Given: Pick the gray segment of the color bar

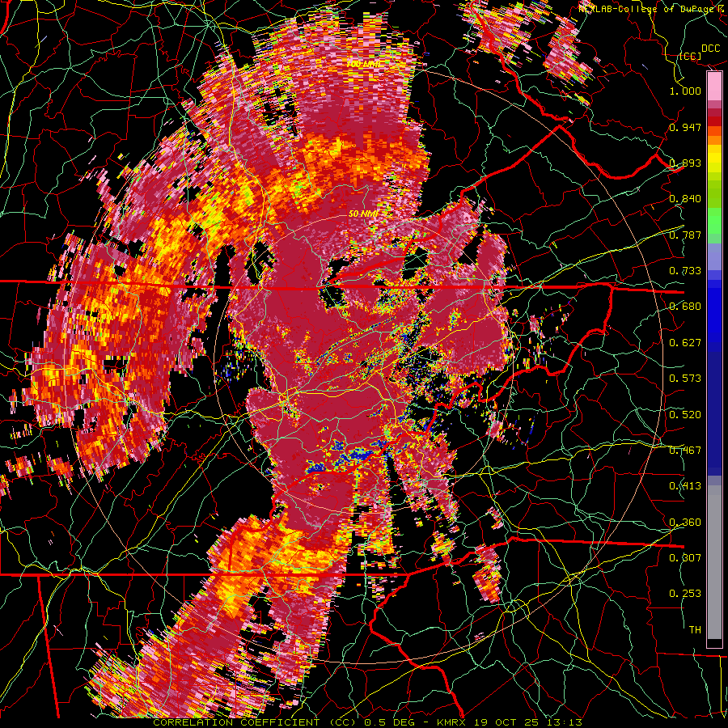Looking at the screenshot, I should 714,562.
